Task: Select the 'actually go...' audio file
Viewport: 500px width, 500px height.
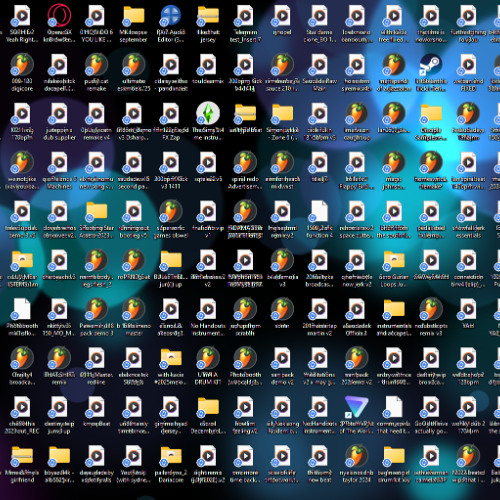Action: pos(431,407)
